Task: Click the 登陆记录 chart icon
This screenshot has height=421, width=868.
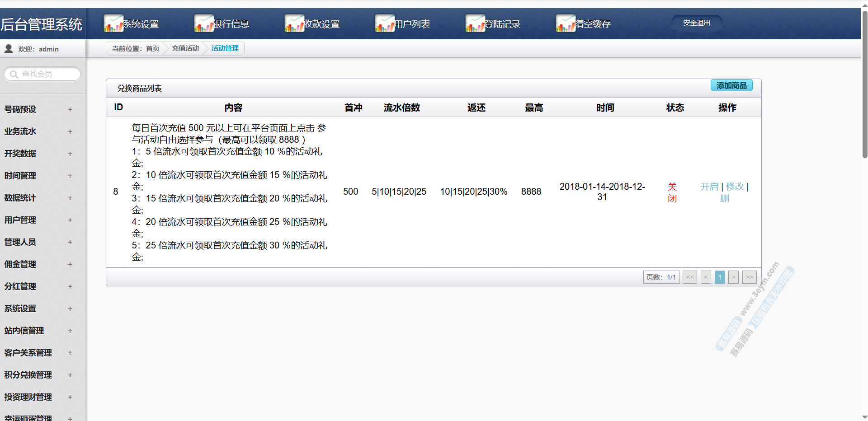Action: click(x=475, y=23)
